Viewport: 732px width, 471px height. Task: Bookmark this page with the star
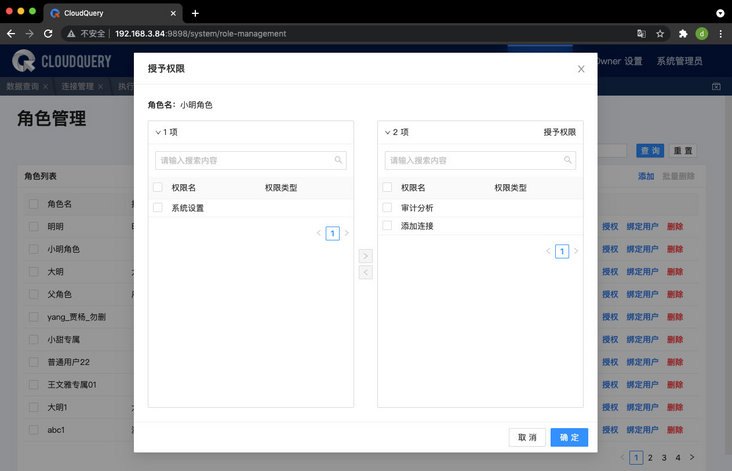click(660, 34)
